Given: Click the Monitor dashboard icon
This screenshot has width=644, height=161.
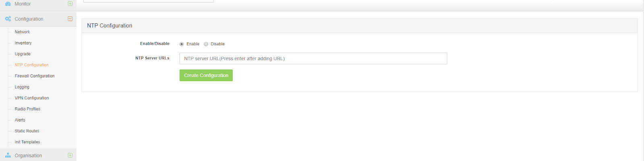Looking at the screenshot, I should [x=8, y=4].
